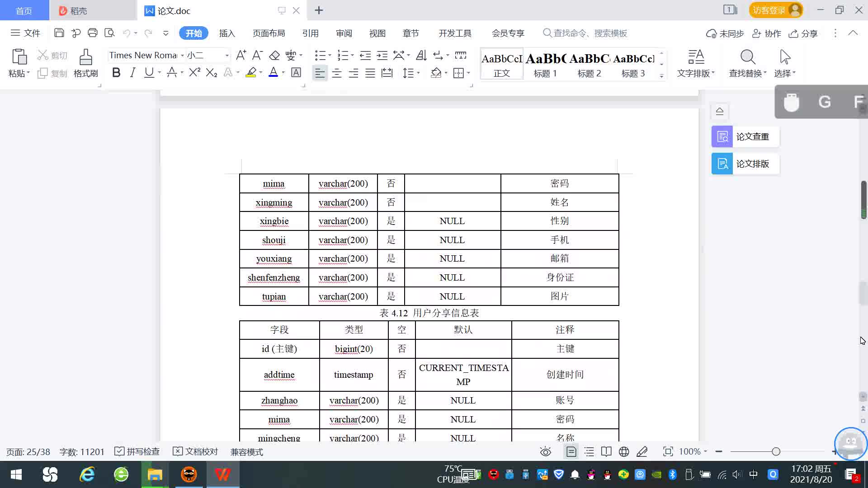This screenshot has height=488, width=868.
Task: Click the zoom slider handle
Action: tap(776, 451)
